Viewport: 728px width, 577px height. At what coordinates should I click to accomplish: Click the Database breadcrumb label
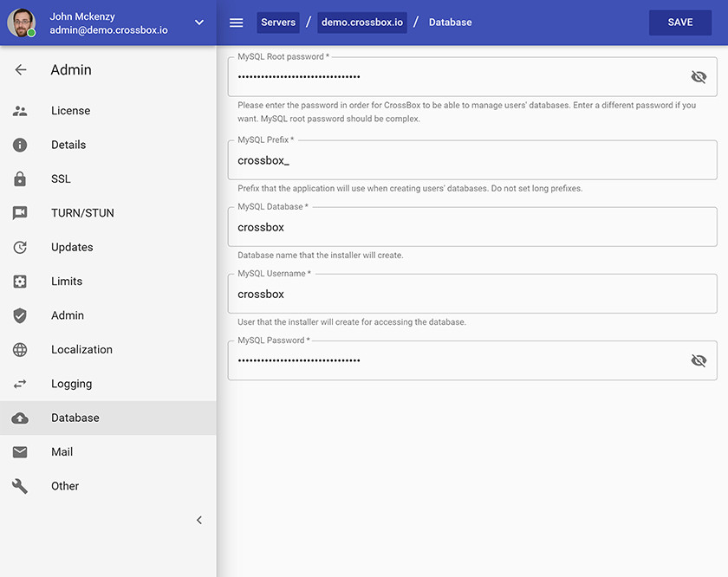451,23
